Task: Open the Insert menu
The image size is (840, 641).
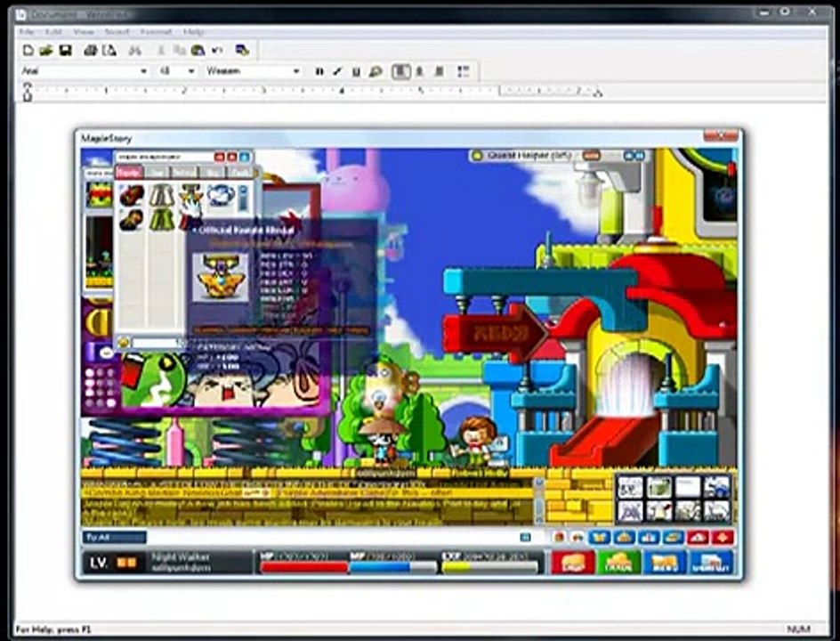Action: (117, 32)
